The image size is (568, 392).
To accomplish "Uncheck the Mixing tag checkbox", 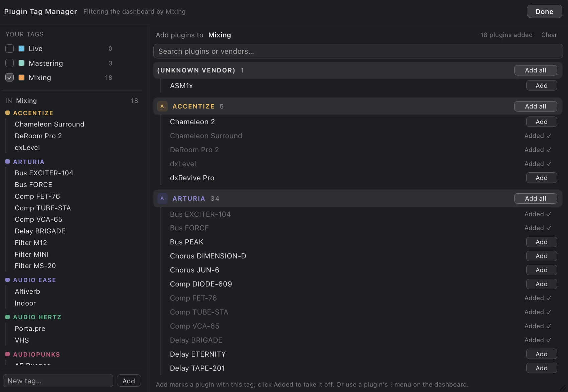I will click(x=9, y=77).
